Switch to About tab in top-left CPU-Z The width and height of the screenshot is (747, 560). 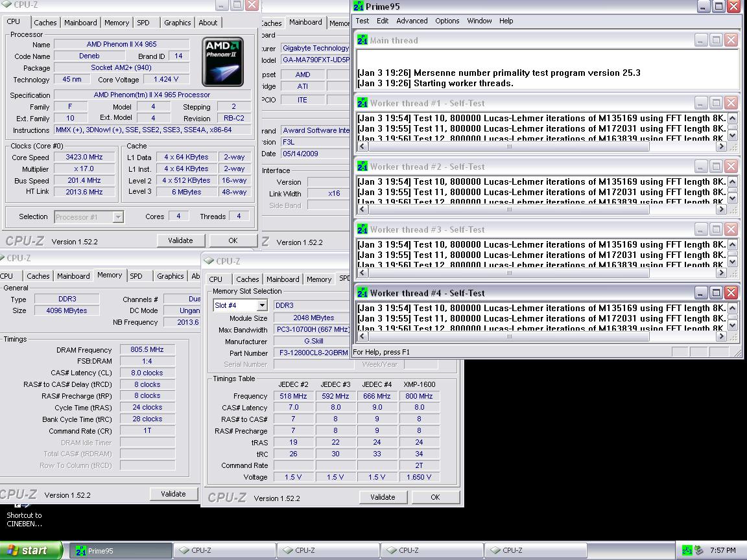[207, 23]
